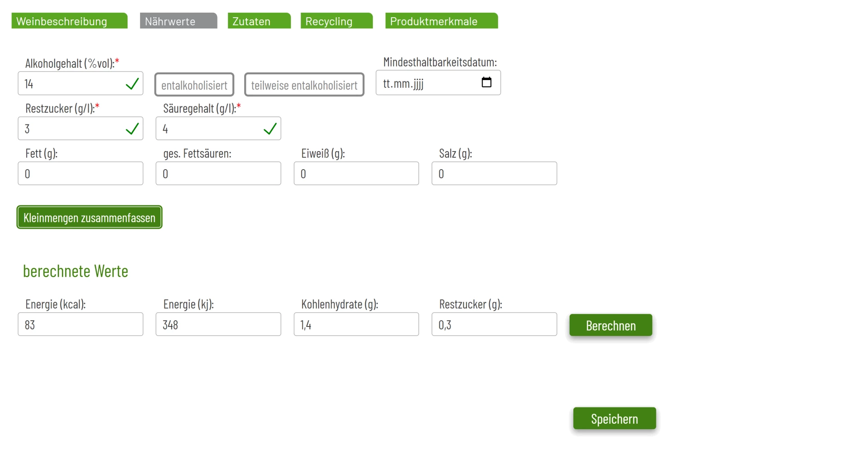Click the Kohlenhydrate (g) field

[356, 325]
